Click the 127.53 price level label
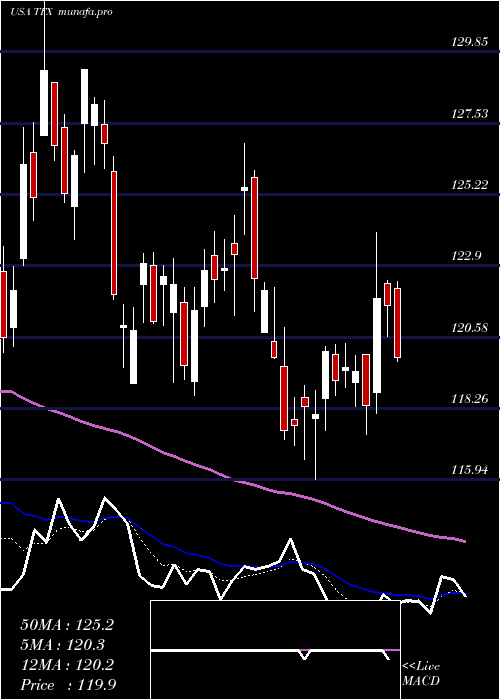Image resolution: width=500 pixels, height=700 pixels. (470, 114)
